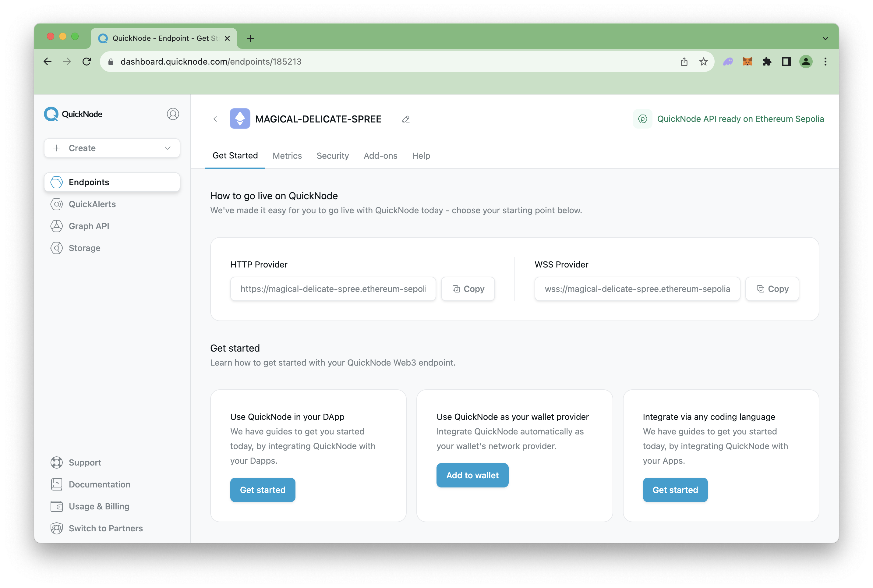The width and height of the screenshot is (873, 588).
Task: Open Documentation link in sidebar
Action: pyautogui.click(x=99, y=484)
